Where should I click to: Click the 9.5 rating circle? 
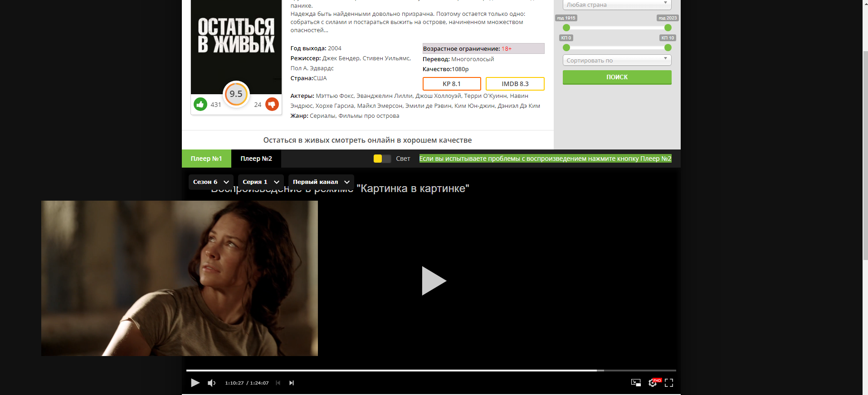click(x=236, y=94)
